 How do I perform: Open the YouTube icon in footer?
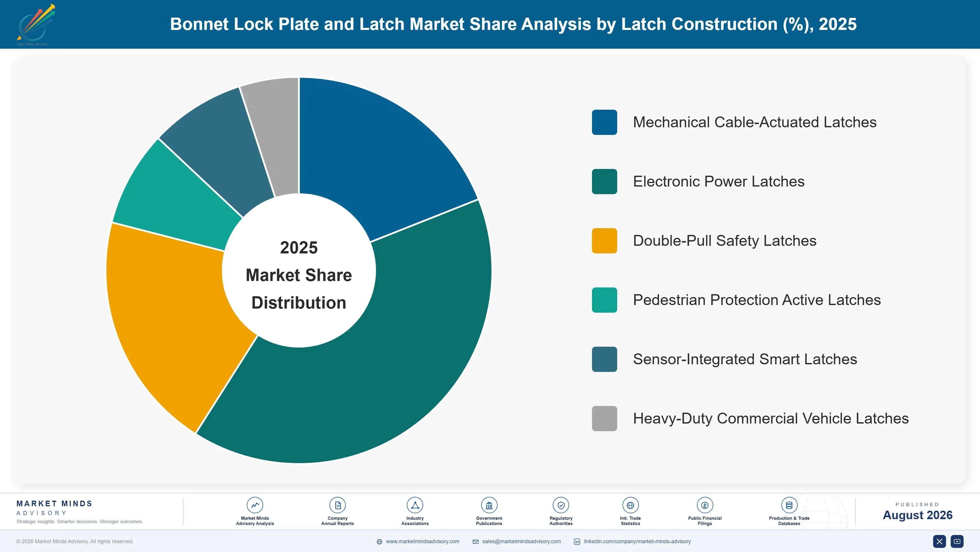(x=957, y=541)
